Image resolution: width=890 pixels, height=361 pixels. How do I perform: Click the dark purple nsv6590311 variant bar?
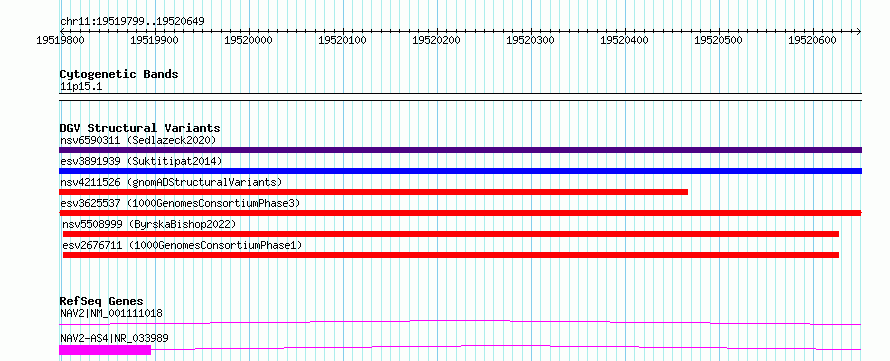(460, 150)
